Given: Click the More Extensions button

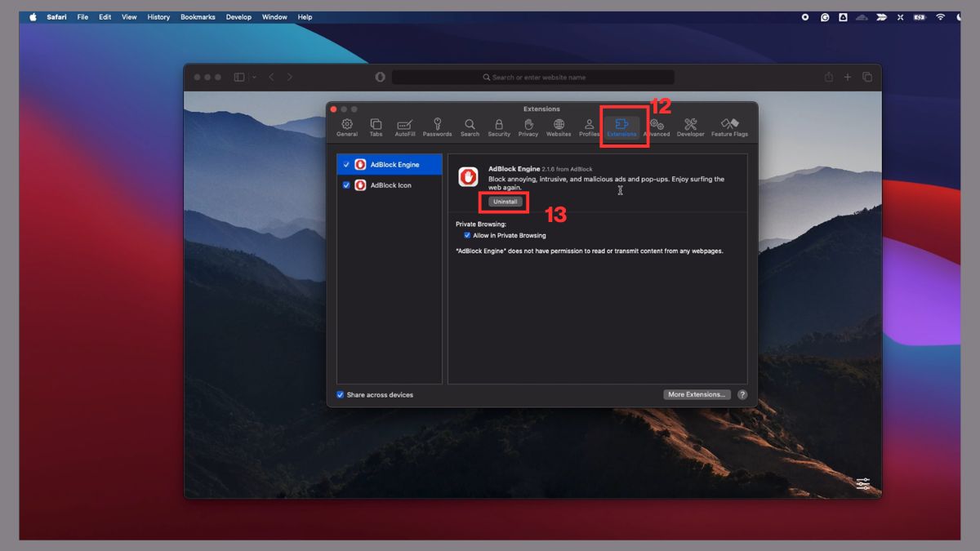Looking at the screenshot, I should 697,395.
